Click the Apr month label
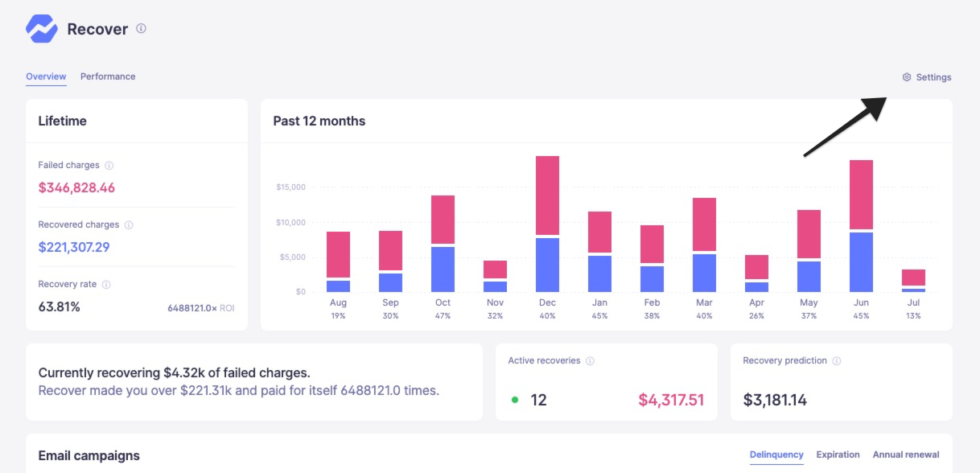The width and height of the screenshot is (980, 473). 756,303
